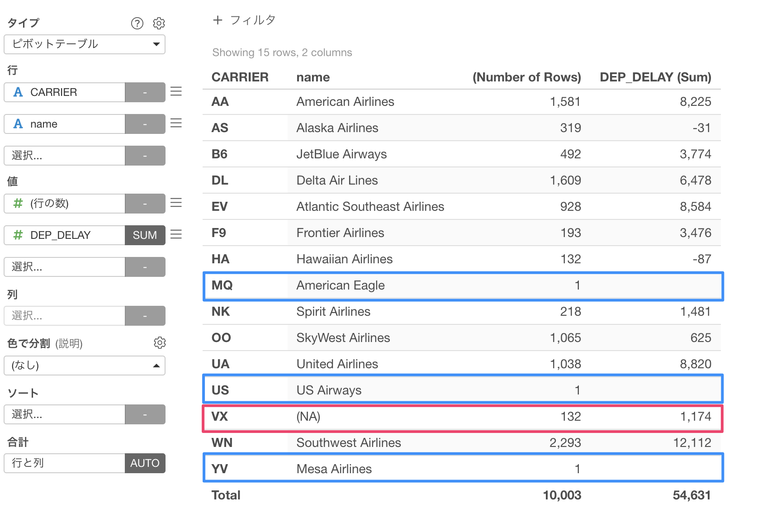Open the CARRIER row column selector
Image resolution: width=767 pixels, height=532 pixels.
65,92
